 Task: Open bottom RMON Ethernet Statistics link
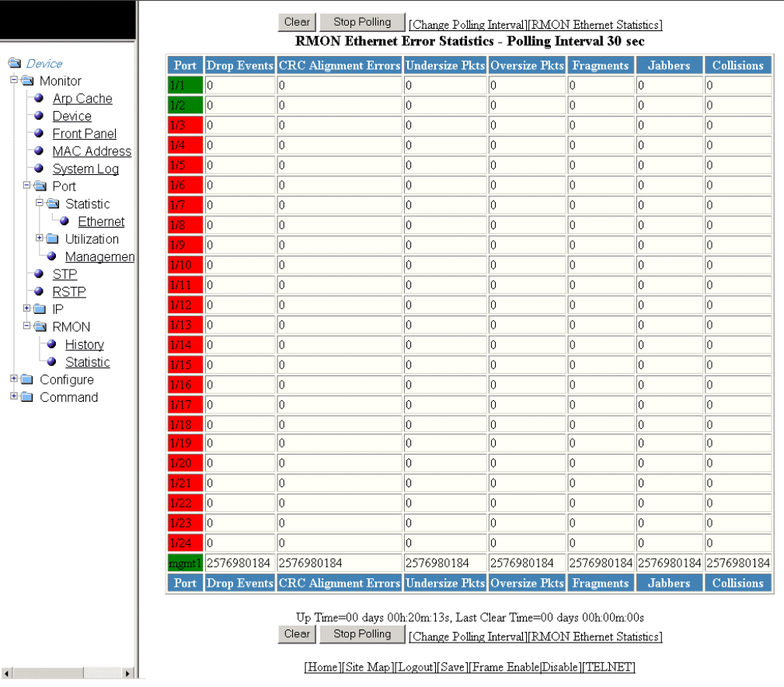click(595, 637)
